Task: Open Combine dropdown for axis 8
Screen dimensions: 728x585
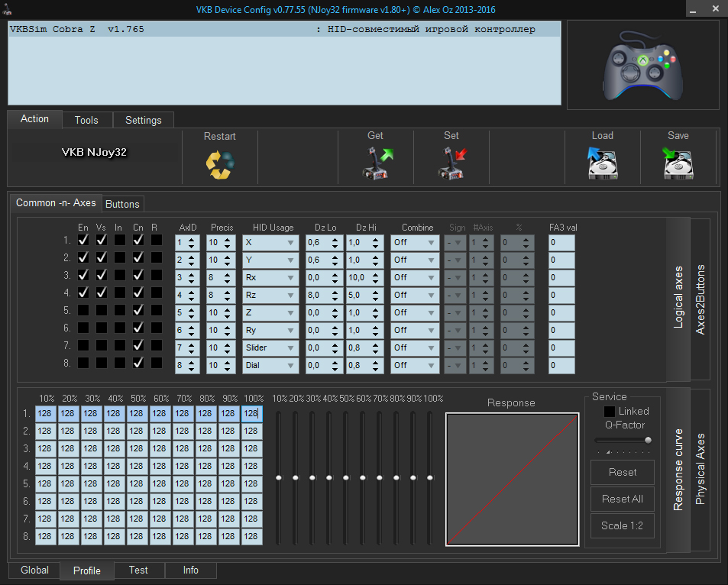Action: click(415, 365)
